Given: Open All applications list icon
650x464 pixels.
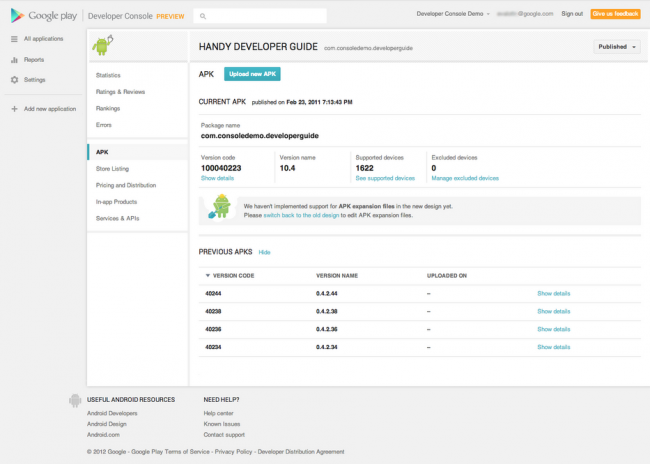Looking at the screenshot, I should coord(14,39).
